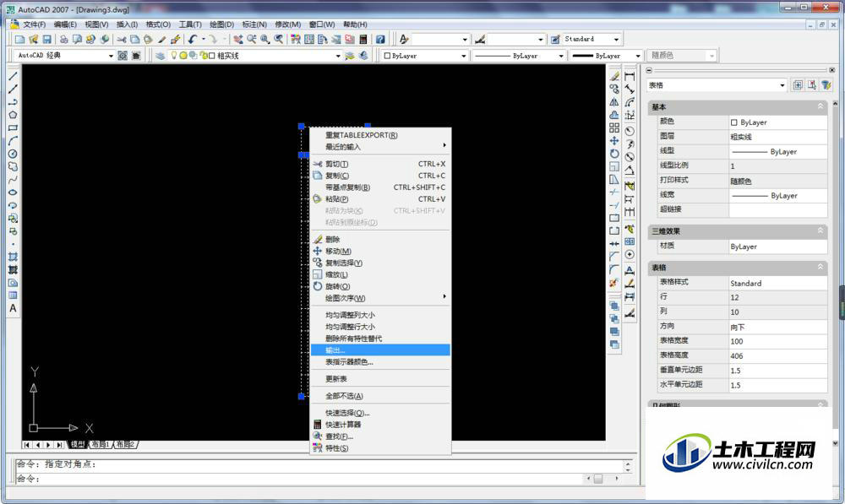Click the Zoom realtime magnifier icon
Screen dimensions: 845x504
[x=251, y=40]
